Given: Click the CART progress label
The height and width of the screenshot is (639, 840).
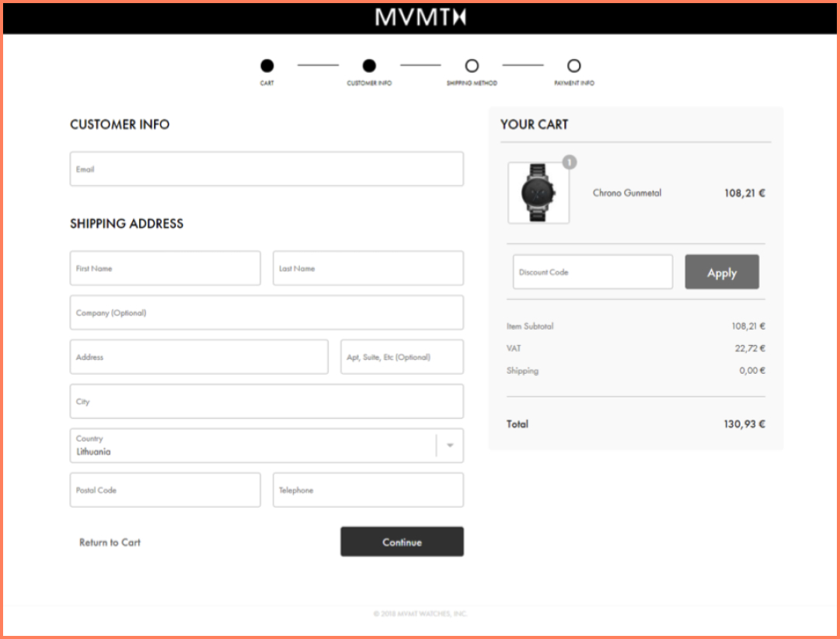Looking at the screenshot, I should click(267, 81).
